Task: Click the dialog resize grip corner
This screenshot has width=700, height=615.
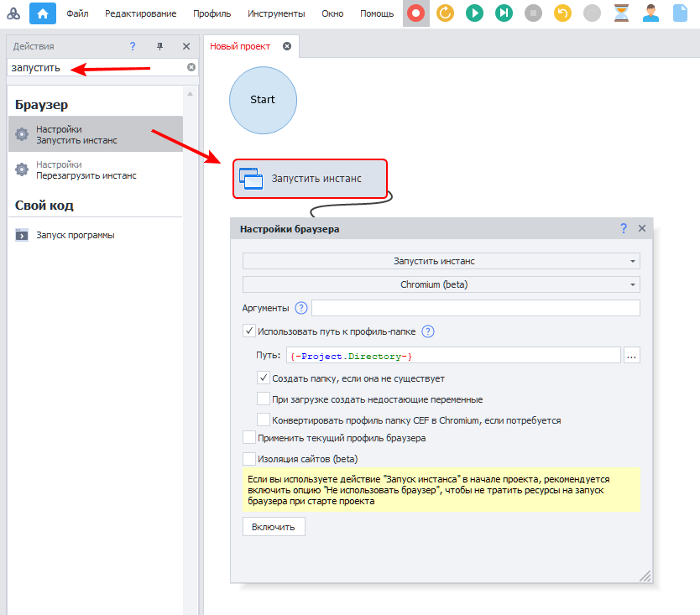Action: point(645,576)
